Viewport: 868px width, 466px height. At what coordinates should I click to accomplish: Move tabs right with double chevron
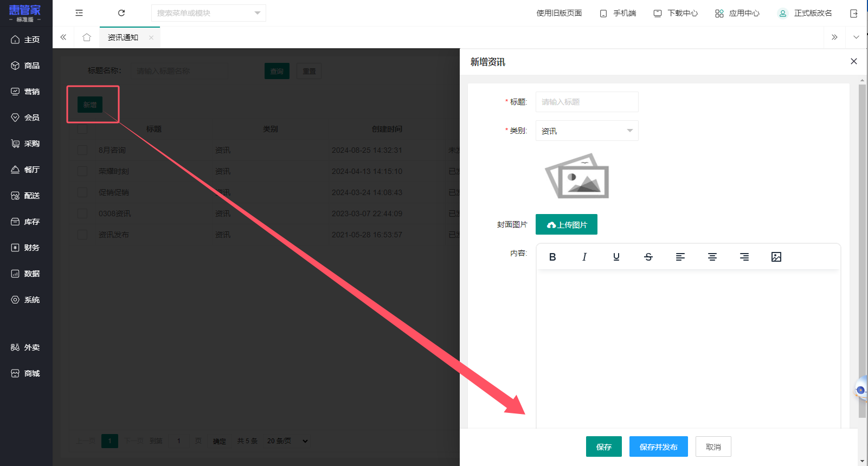pos(834,37)
